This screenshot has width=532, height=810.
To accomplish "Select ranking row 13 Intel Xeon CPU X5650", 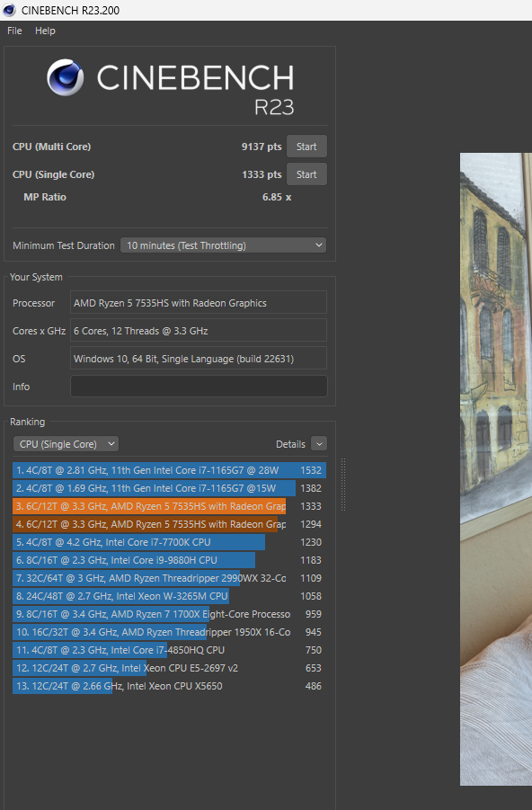I will click(170, 686).
